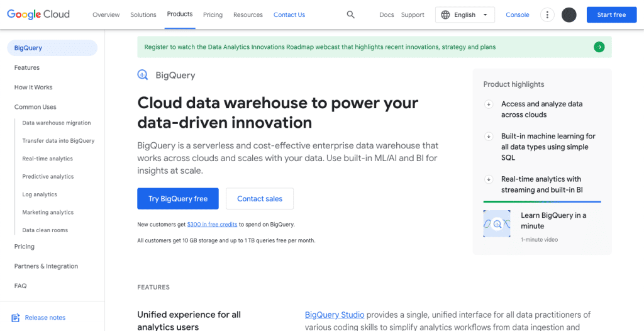Open the Solutions nav menu
The height and width of the screenshot is (331, 644).
pyautogui.click(x=143, y=15)
